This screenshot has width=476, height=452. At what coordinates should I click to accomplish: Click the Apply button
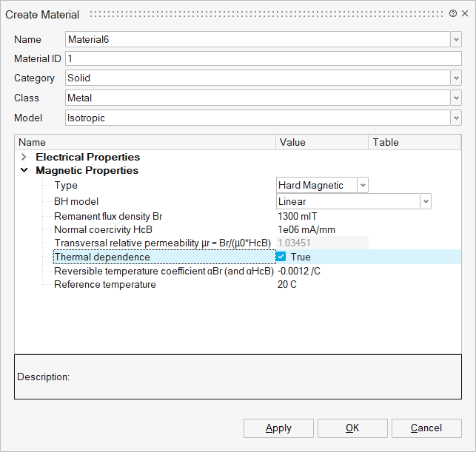pos(278,428)
